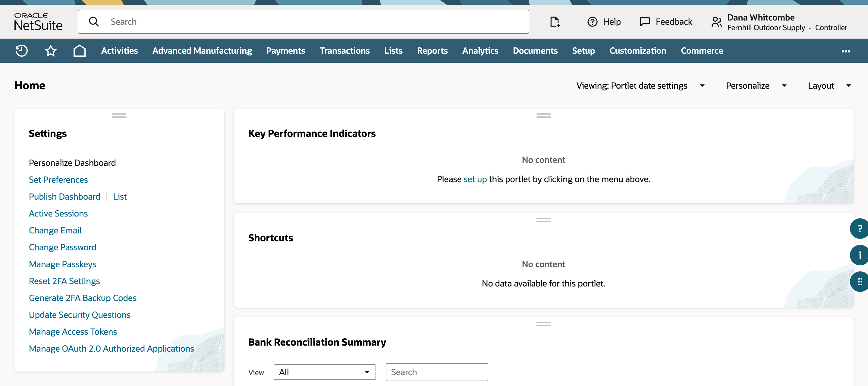Expand the Viewing: Portlet date settings dropdown
868x386 pixels.
pyautogui.click(x=640, y=86)
